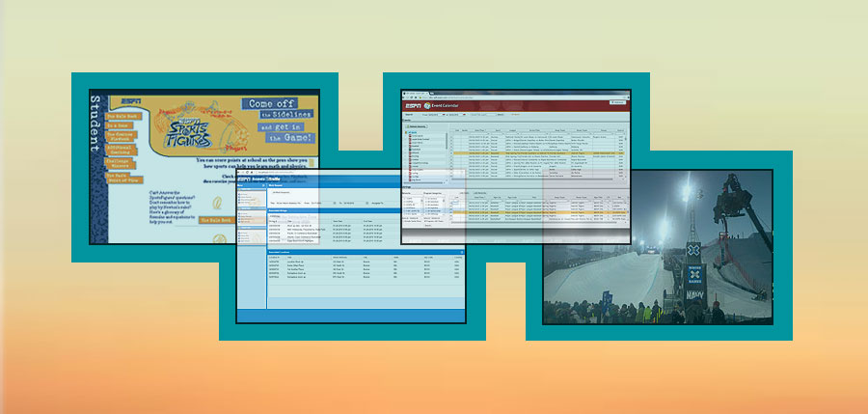
Task: Select highlighted orange row in upper Event Calendar grid
Action: (x=539, y=153)
